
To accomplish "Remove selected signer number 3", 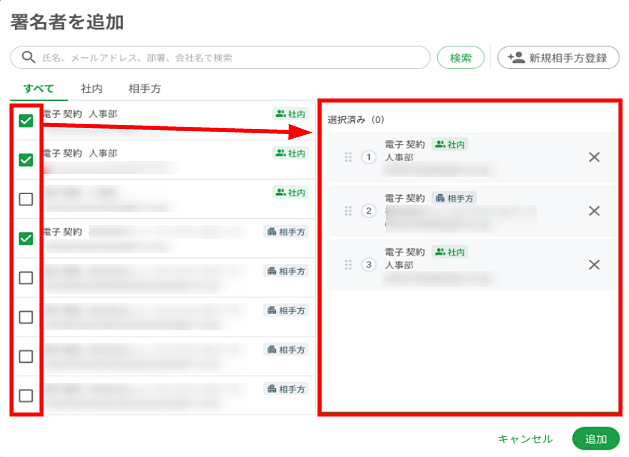I will point(594,264).
